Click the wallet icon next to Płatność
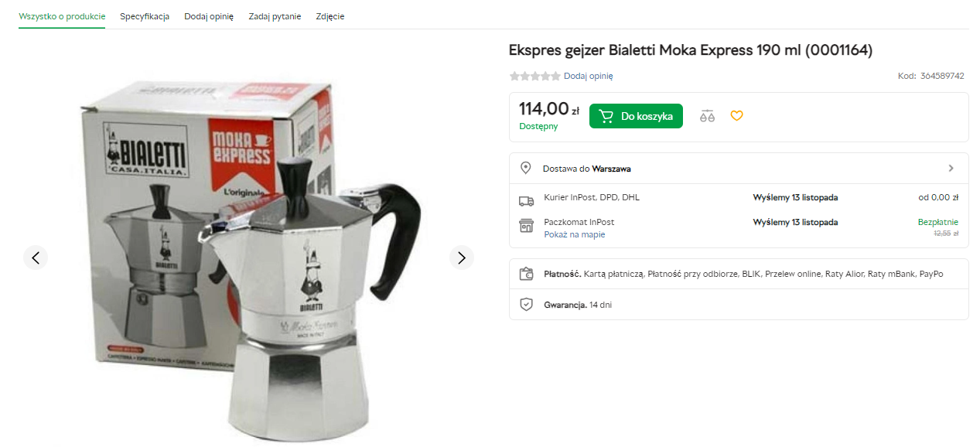The image size is (980, 447). [x=526, y=274]
